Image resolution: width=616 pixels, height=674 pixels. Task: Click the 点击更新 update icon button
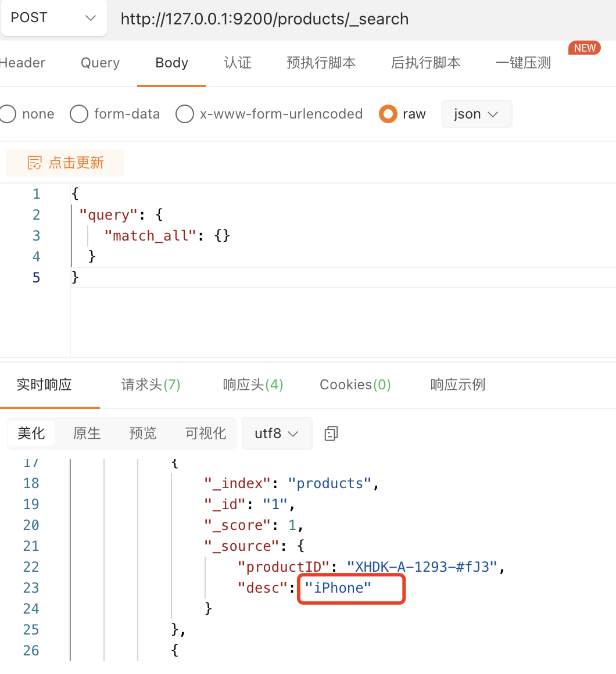tap(65, 163)
